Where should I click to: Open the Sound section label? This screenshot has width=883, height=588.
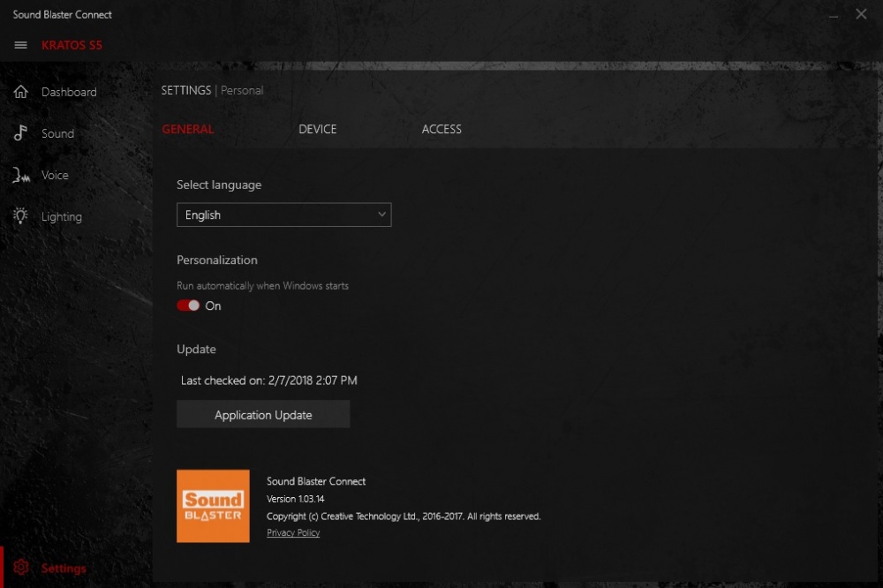coord(57,133)
